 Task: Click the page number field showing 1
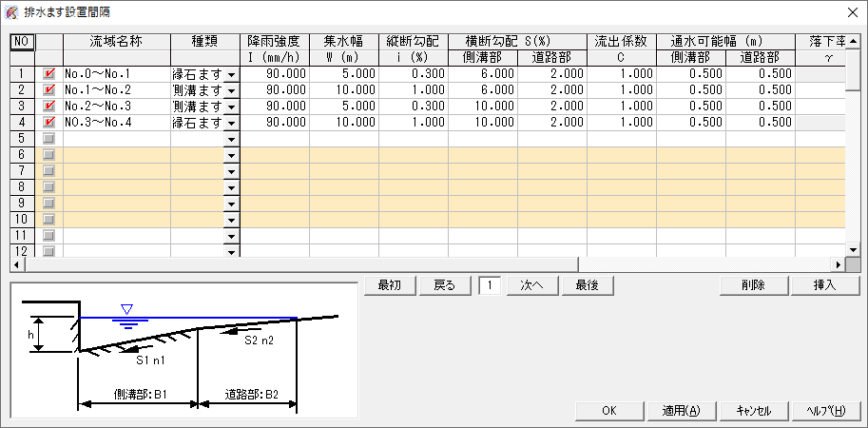point(491,285)
